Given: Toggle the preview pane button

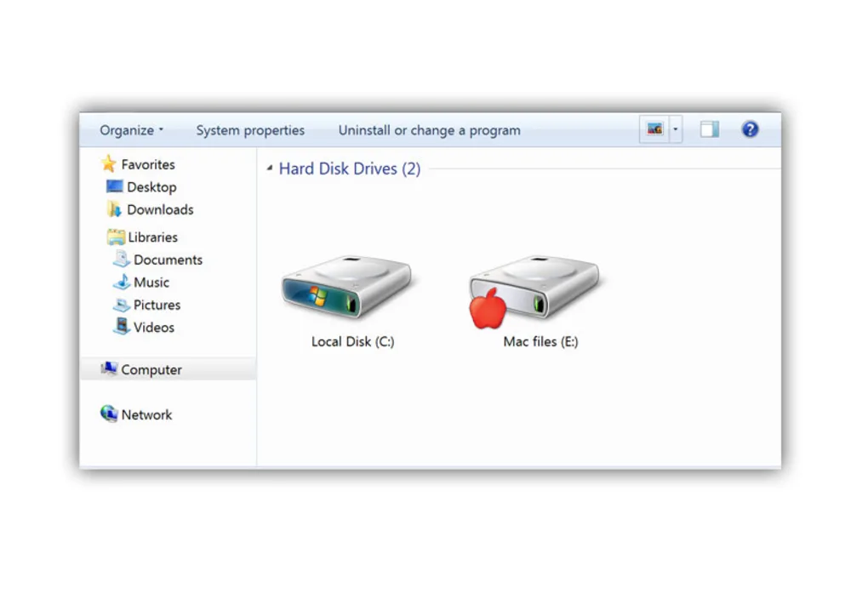Looking at the screenshot, I should point(709,129).
